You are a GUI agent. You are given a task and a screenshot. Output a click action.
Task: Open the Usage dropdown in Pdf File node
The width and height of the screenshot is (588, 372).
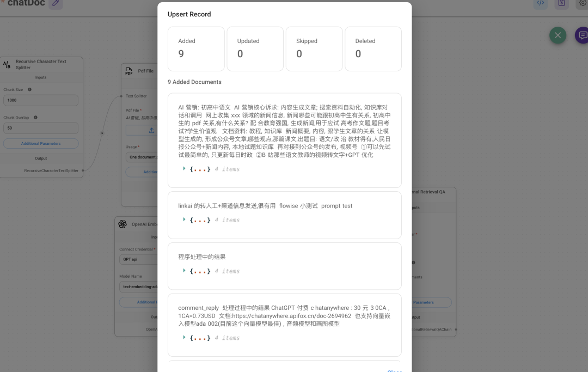tap(145, 157)
